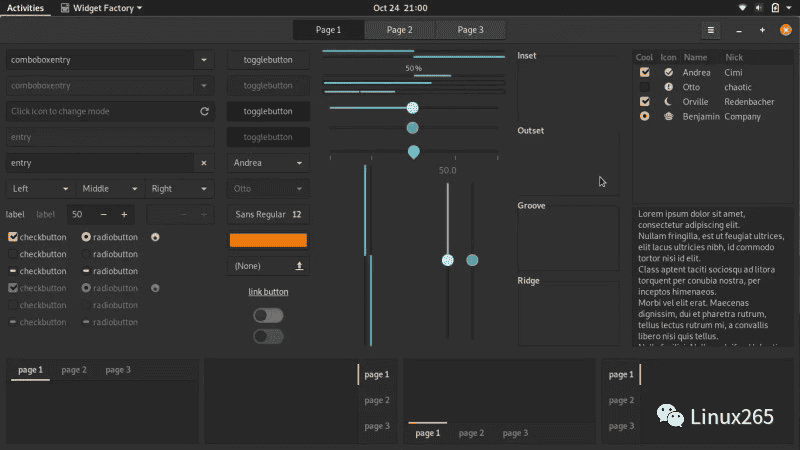Screen dimensions: 800x450
Task: Click the upload icon next to (None)
Action: tap(299, 266)
